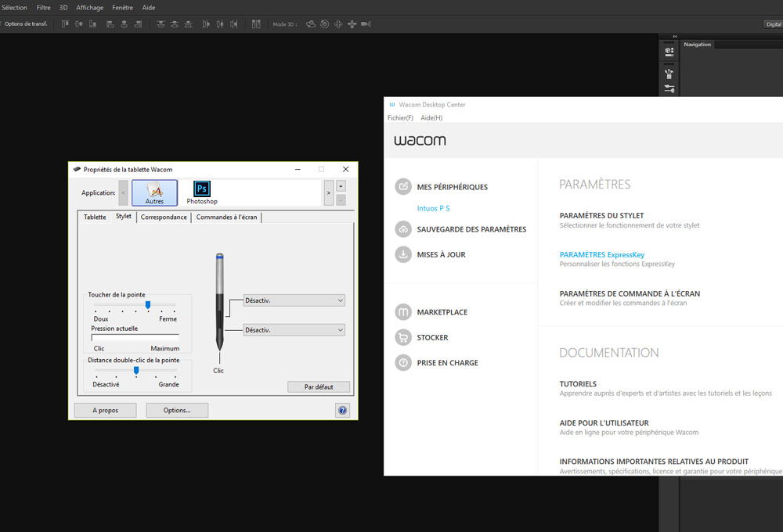This screenshot has width=783, height=532.
Task: Open the Fichier(F) menu
Action: point(400,117)
